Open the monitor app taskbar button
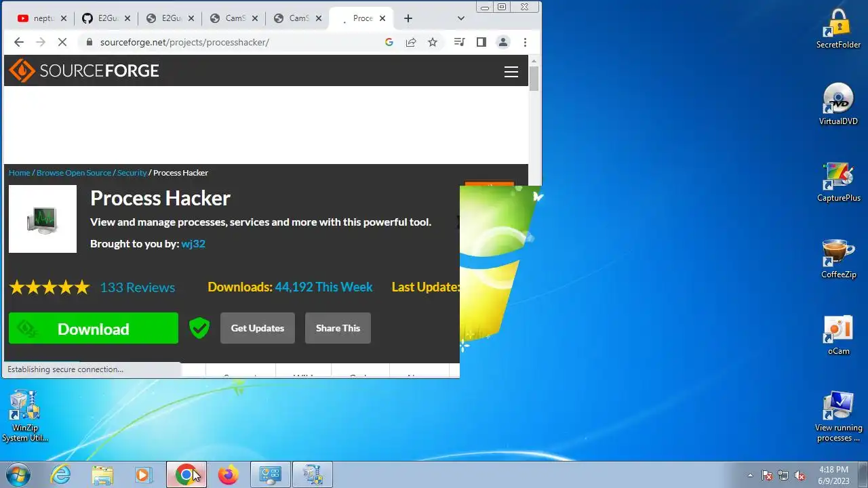868x488 pixels. 271,475
